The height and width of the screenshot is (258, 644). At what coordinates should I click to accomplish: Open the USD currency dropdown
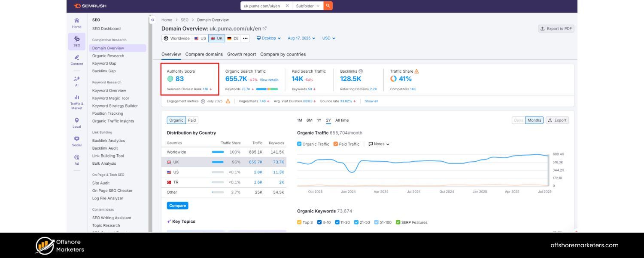coord(328,38)
